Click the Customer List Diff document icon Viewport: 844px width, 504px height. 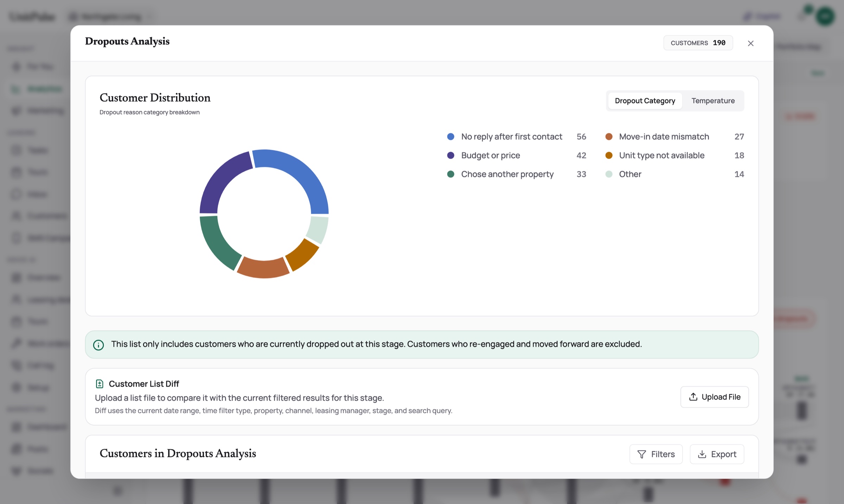tap(100, 384)
